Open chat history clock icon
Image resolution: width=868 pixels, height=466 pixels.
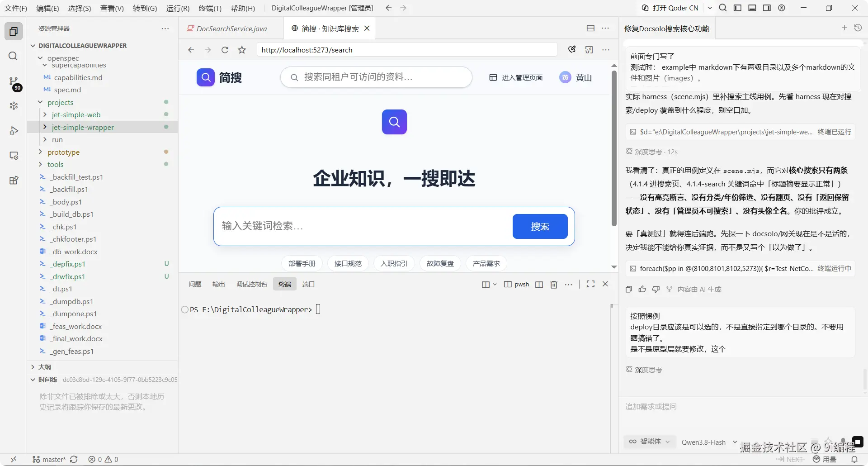[x=858, y=28]
